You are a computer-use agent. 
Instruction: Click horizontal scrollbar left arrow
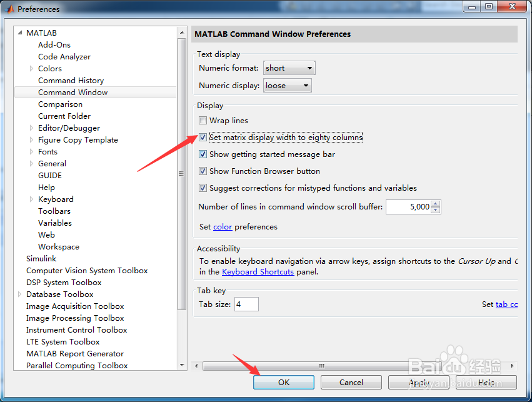(196, 366)
